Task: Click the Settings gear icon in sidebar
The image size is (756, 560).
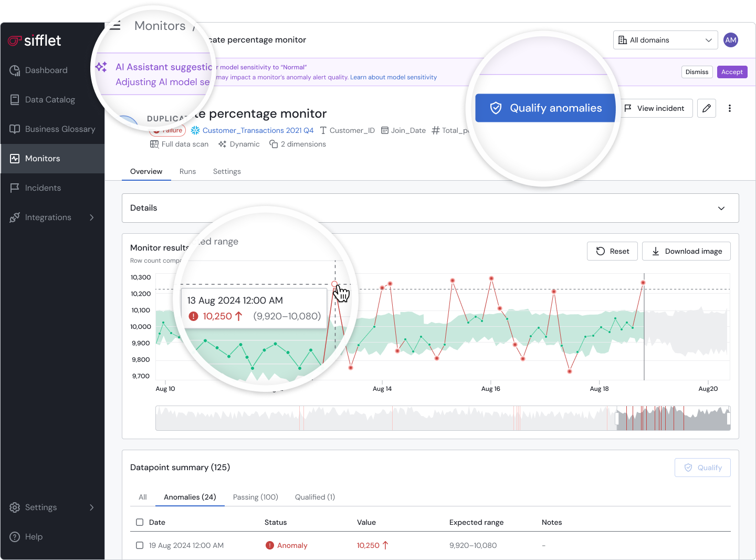Action: (15, 507)
